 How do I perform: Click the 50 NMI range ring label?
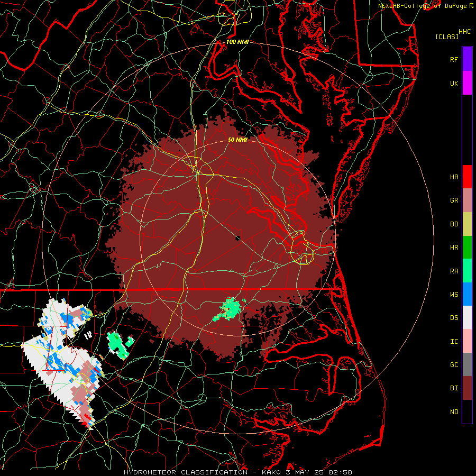point(237,140)
